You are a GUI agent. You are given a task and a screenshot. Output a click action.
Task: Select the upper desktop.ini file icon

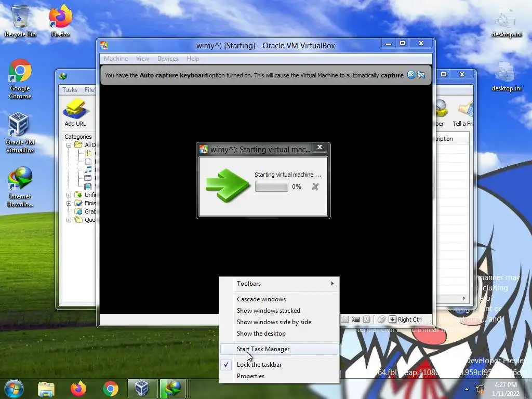(x=507, y=23)
